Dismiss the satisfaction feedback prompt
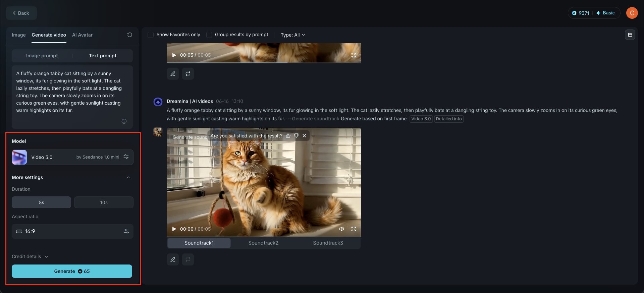This screenshot has height=293, width=644. (x=304, y=136)
